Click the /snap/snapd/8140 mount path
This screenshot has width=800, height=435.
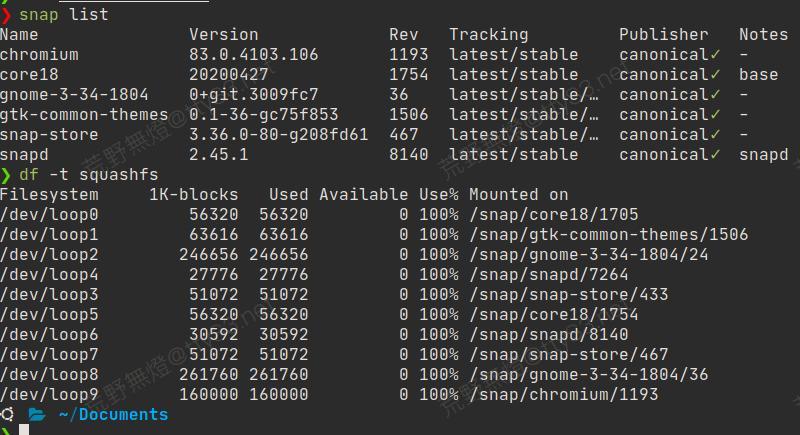(549, 335)
